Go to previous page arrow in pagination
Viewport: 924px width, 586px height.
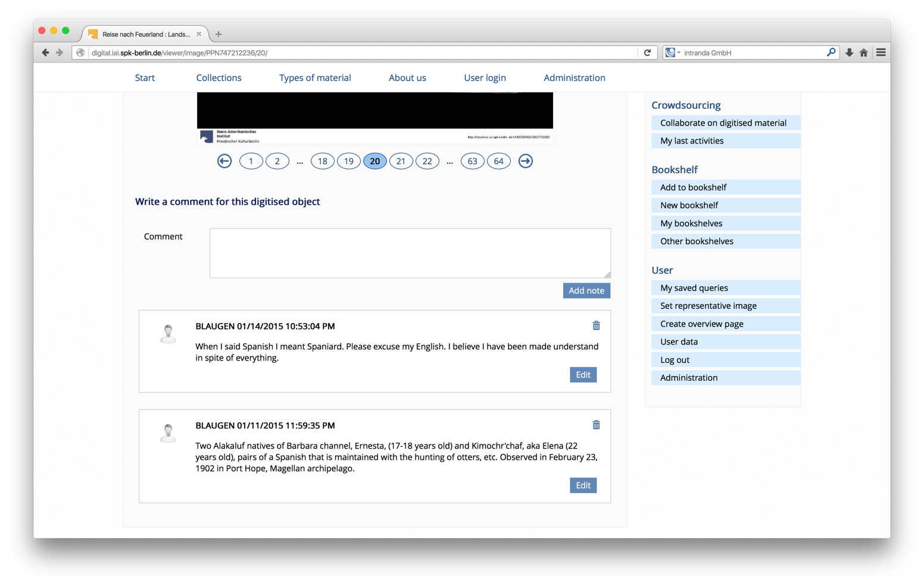pos(224,161)
